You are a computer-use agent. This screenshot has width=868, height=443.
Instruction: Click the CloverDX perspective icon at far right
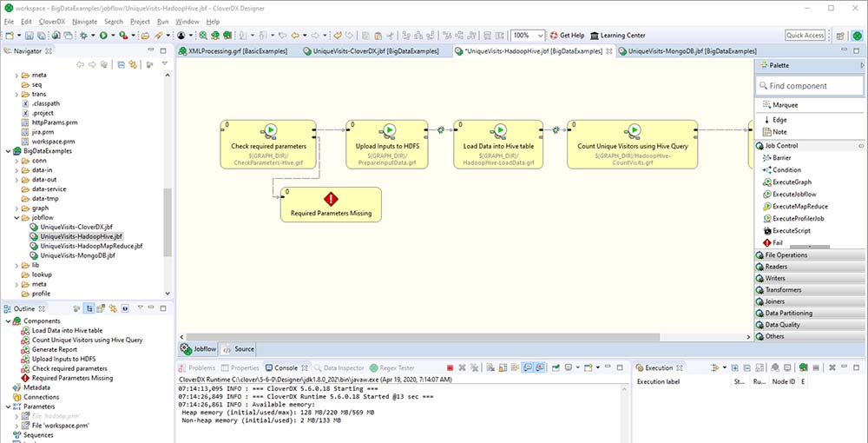click(856, 36)
